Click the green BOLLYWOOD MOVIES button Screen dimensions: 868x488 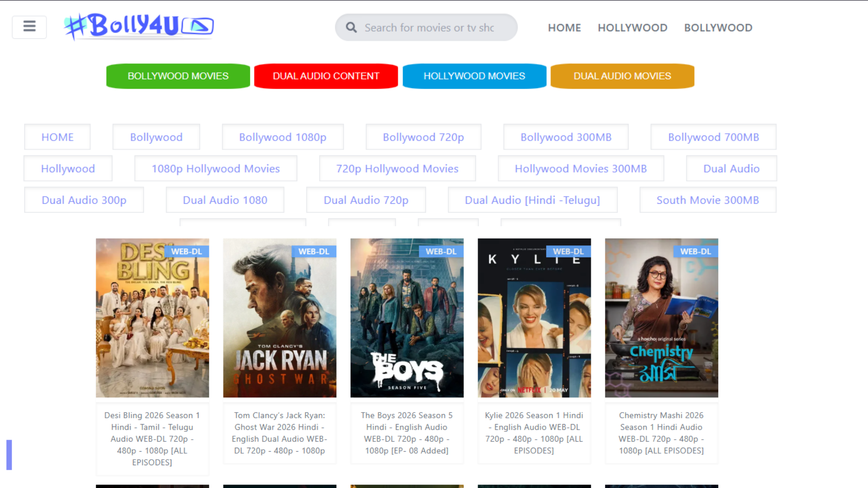tap(178, 76)
